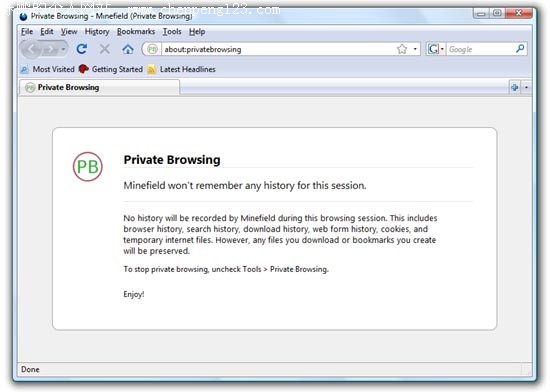
Task: Select the Private Browsing tab
Action: (99, 87)
